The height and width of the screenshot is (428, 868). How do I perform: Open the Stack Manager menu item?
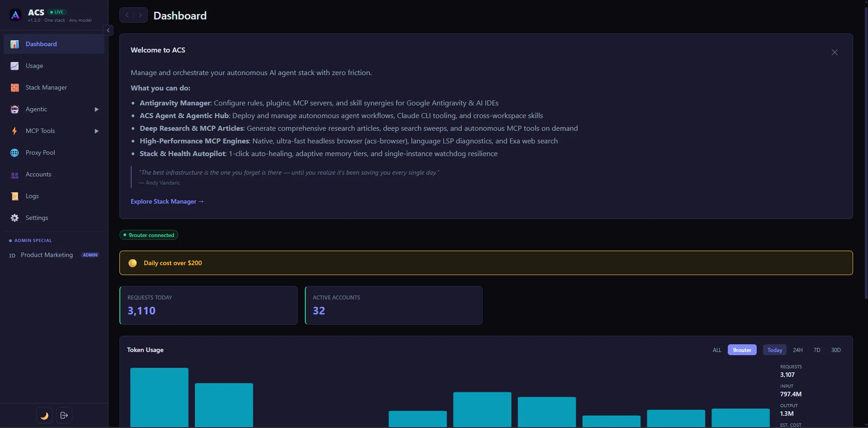[54, 87]
